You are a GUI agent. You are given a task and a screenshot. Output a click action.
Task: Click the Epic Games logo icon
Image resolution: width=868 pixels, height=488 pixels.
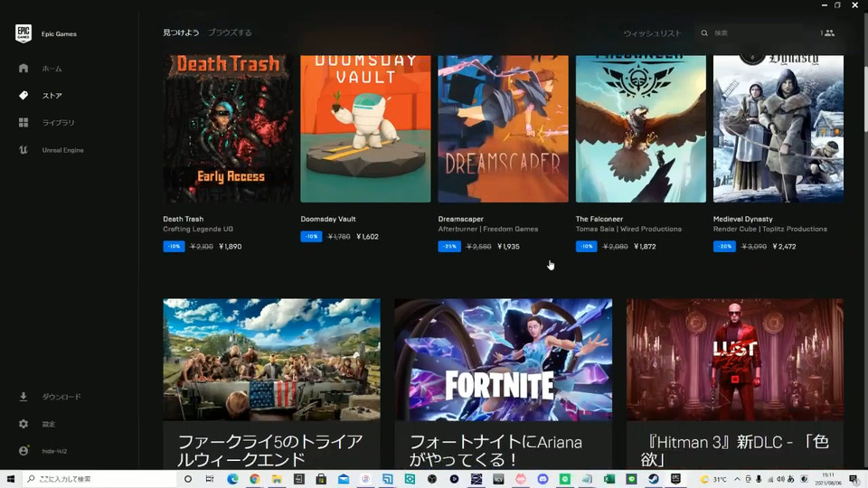pyautogui.click(x=24, y=33)
